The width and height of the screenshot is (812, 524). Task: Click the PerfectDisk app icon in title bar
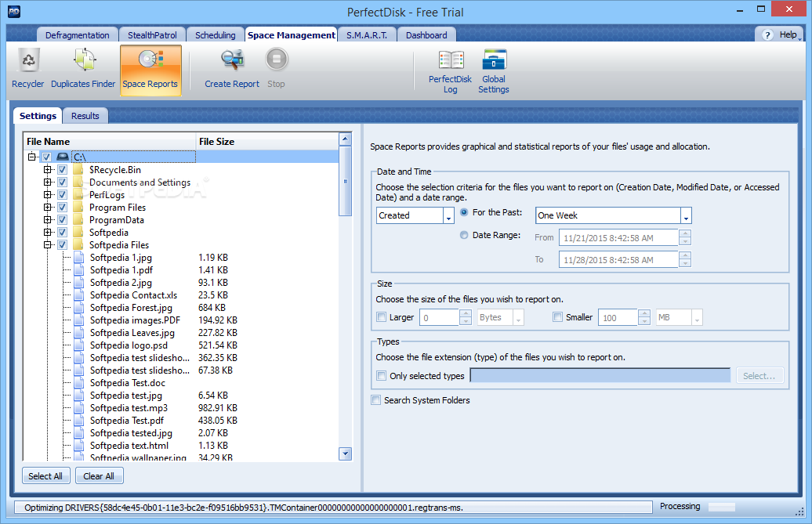click(14, 12)
